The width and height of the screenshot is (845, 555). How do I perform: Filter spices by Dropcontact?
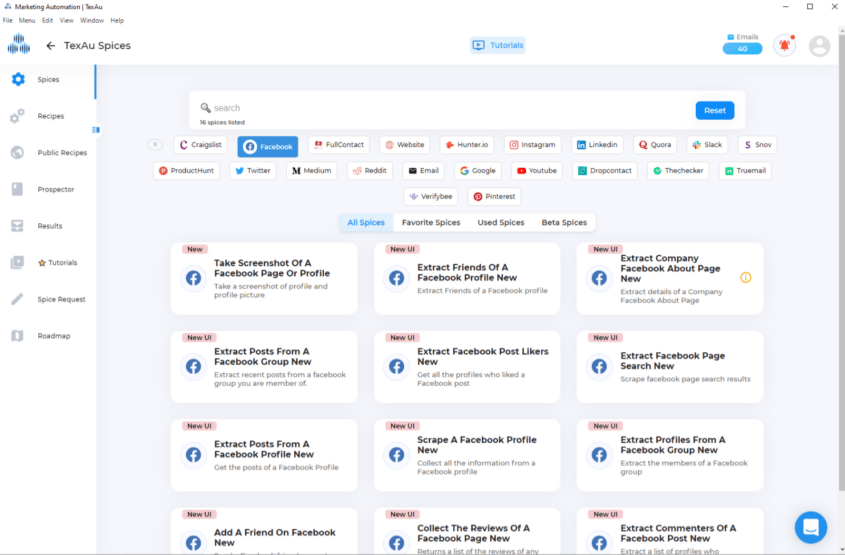(605, 170)
